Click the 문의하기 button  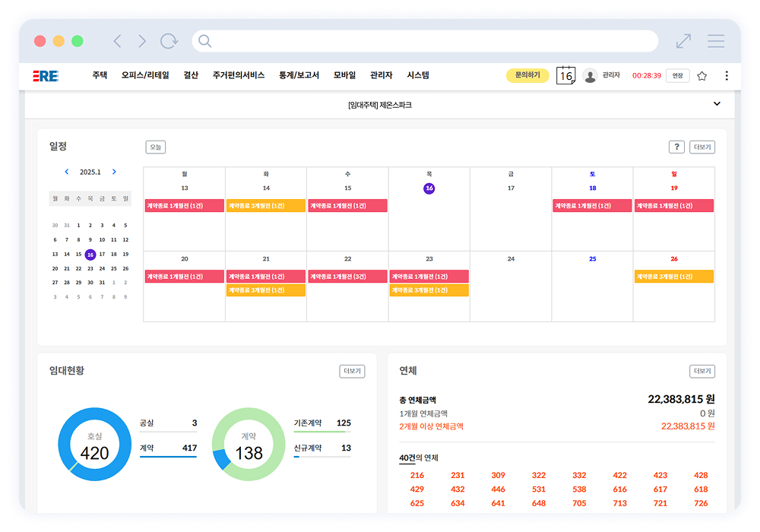click(527, 75)
